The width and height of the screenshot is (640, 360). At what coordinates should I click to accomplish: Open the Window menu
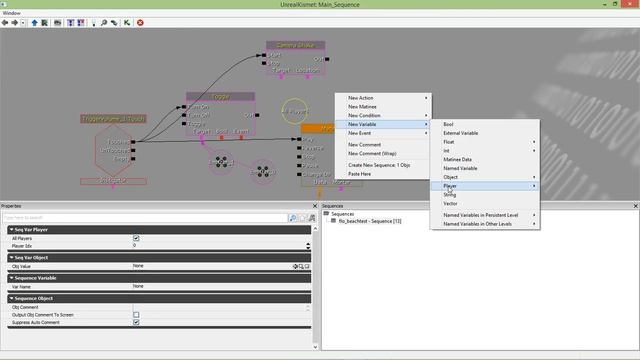[x=11, y=13]
